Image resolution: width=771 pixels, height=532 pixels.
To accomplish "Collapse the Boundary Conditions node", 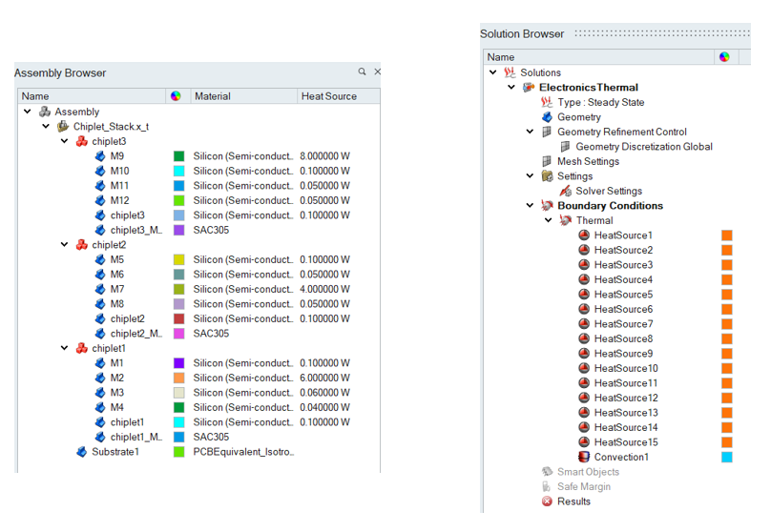I will tap(531, 206).
